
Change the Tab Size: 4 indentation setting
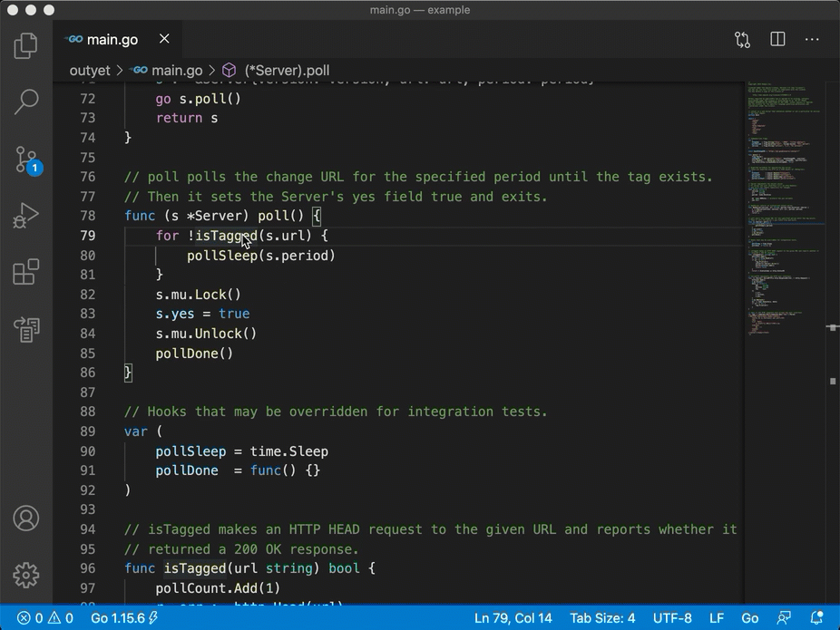click(x=602, y=618)
